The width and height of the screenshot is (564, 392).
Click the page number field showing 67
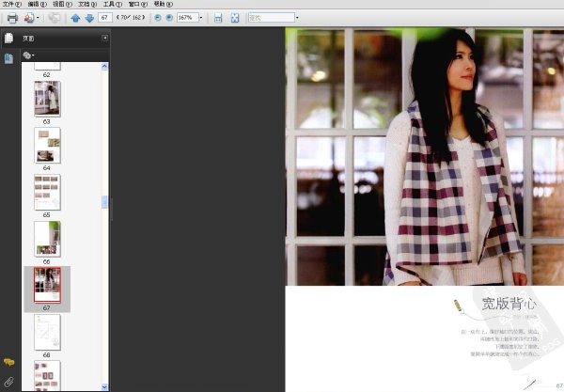pos(105,17)
